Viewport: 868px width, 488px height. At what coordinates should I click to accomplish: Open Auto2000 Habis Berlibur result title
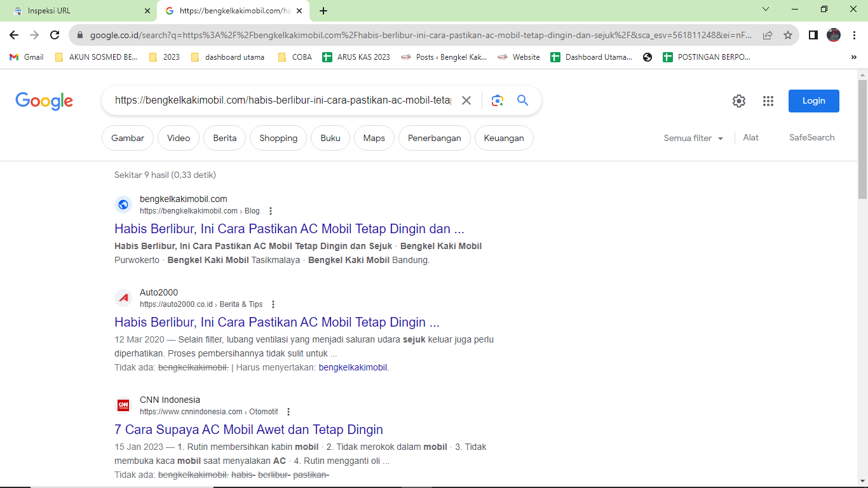pos(277,322)
